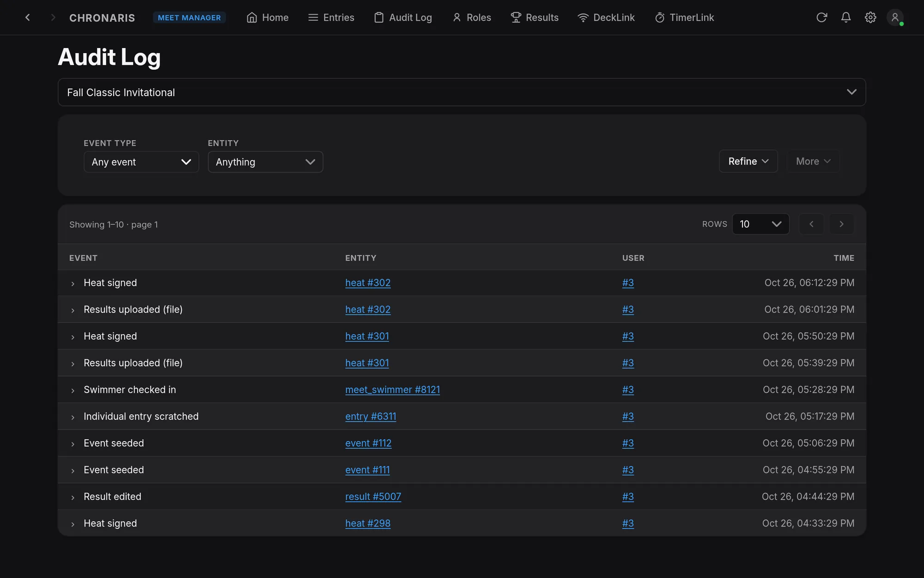
Task: Expand the Heat signed row for heat #302
Action: pos(73,283)
